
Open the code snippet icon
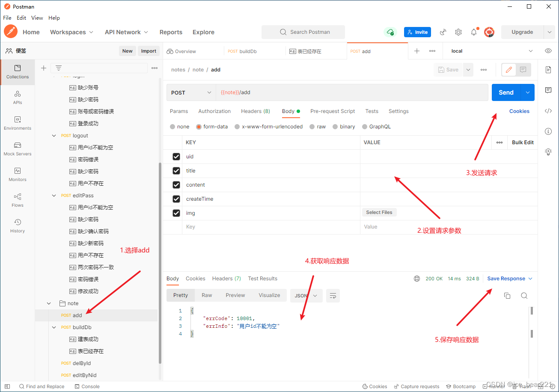click(548, 111)
